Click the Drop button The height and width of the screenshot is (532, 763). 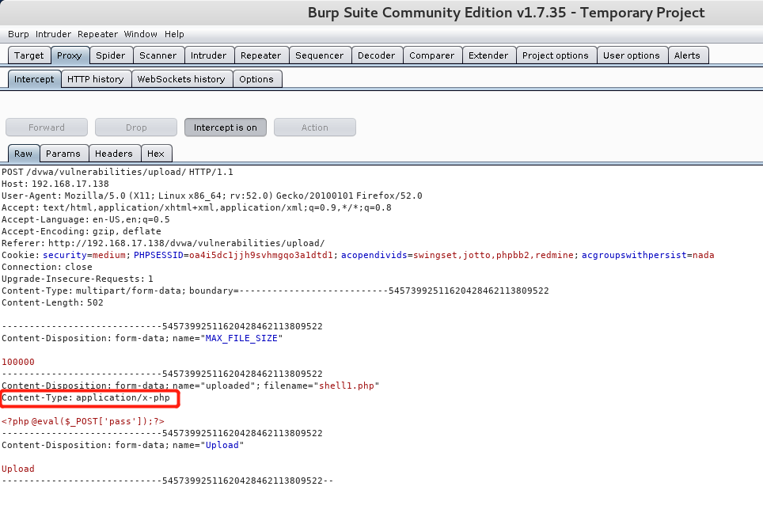[136, 127]
